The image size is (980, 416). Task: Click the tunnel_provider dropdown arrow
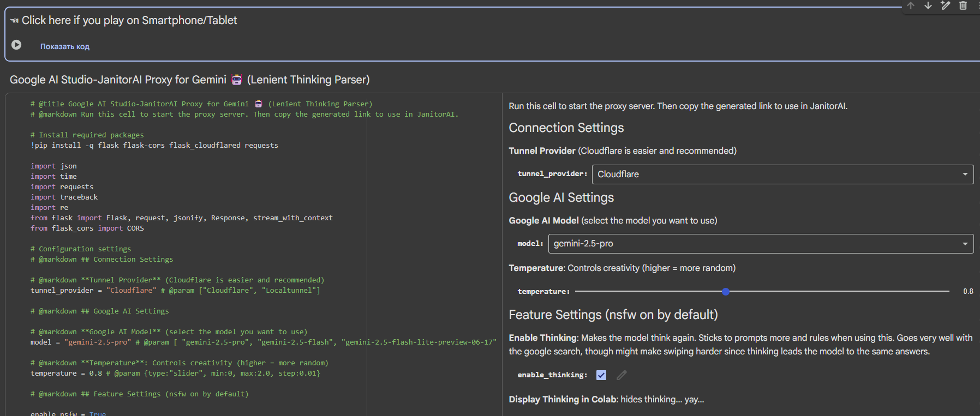coord(965,174)
